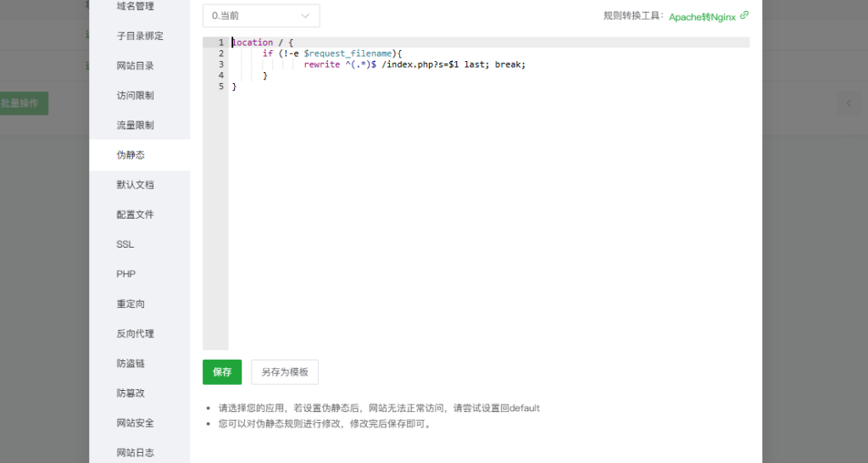Image resolution: width=868 pixels, height=463 pixels.
Task: Click the empty editor area below the code
Action: 489,221
